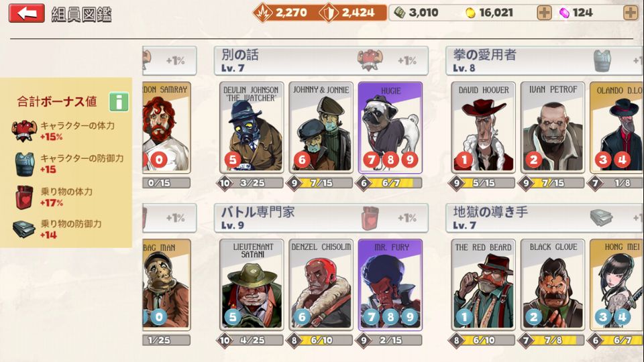Open the バトル専門家 Lv. 9 collection header
The image size is (644, 362).
pyautogui.click(x=321, y=218)
